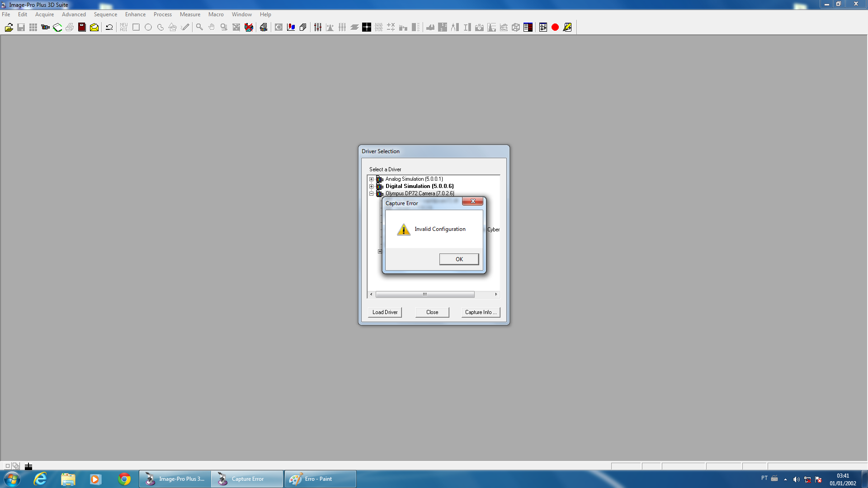
Task: Select Analog Simulation (5.0.0.1) driver
Action: click(414, 179)
